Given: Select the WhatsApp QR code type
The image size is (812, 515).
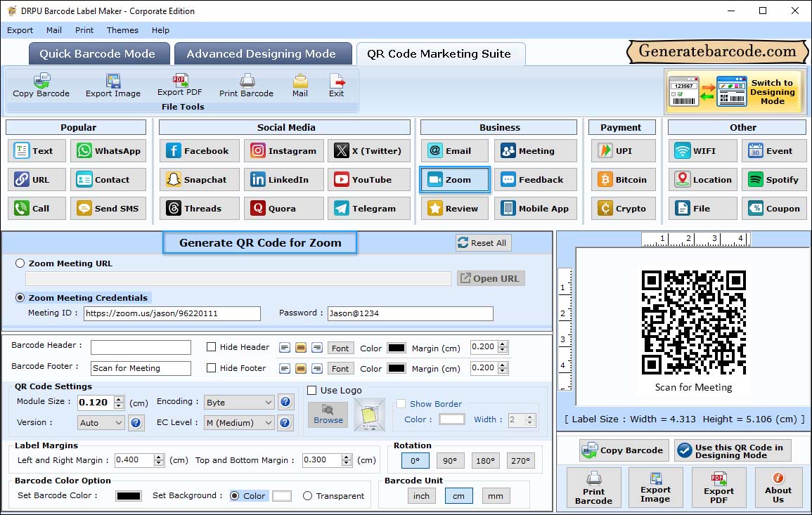Looking at the screenshot, I should [x=108, y=150].
